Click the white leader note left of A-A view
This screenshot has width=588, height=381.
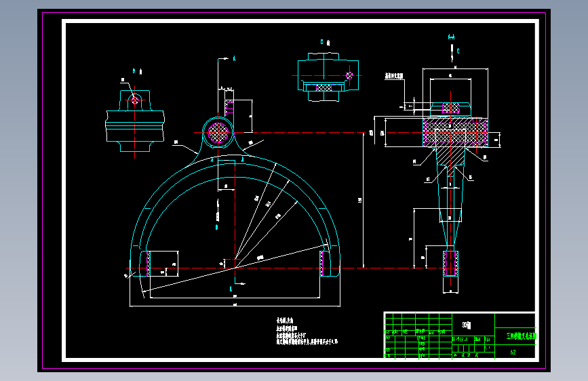click(394, 76)
